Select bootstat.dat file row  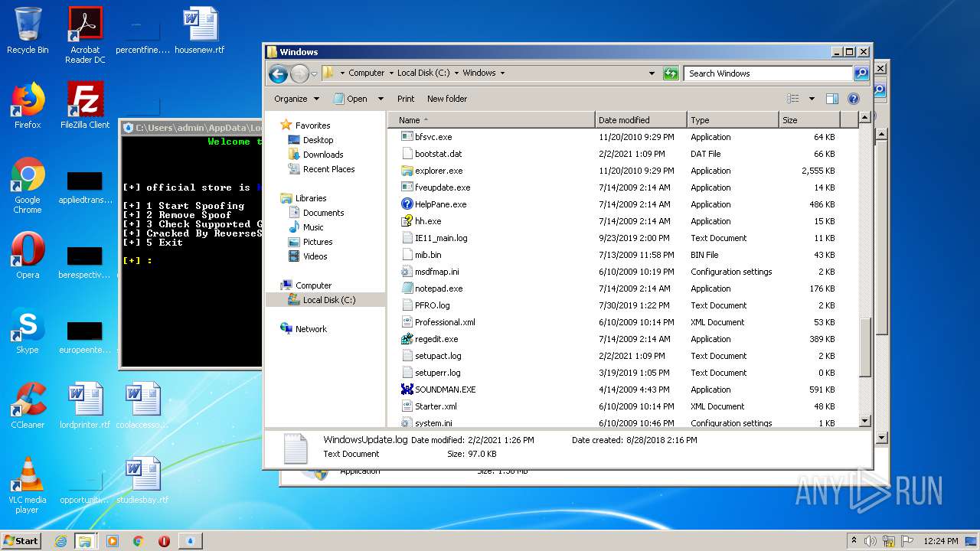pos(621,154)
